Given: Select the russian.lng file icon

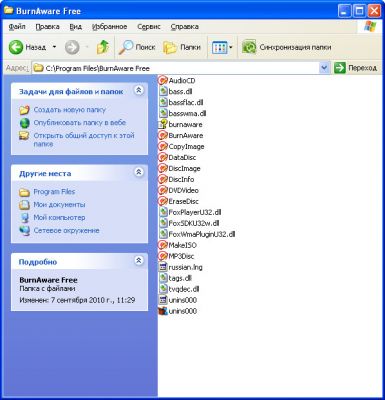Looking at the screenshot, I should click(163, 267).
